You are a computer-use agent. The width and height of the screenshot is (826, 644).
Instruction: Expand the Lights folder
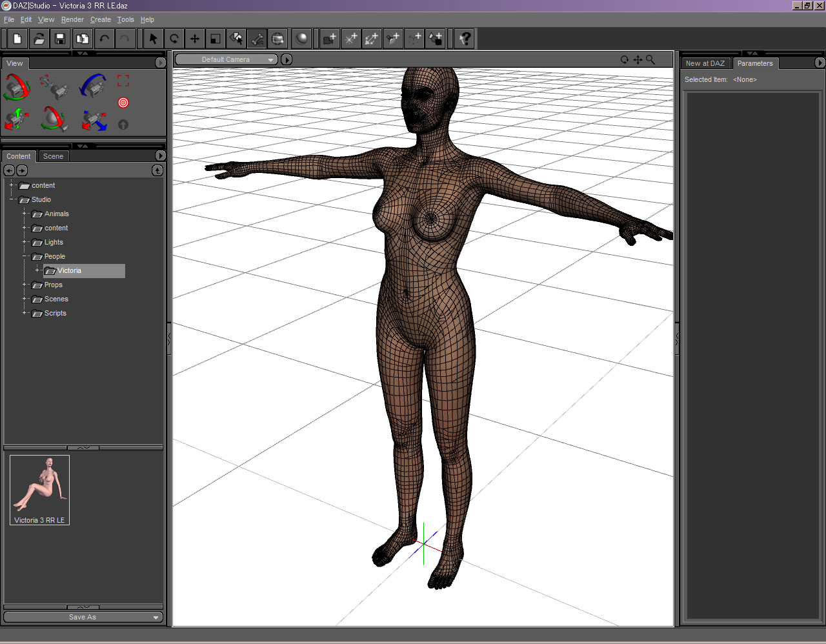pos(24,242)
